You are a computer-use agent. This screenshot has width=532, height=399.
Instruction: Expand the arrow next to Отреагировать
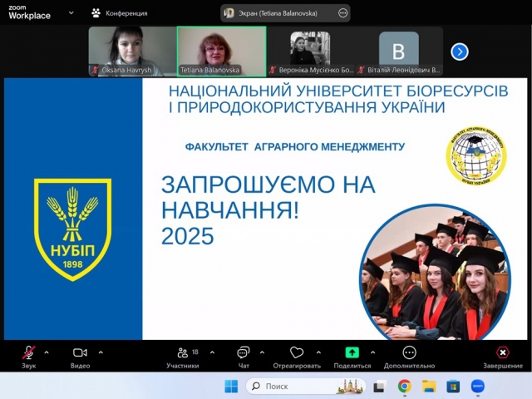(318, 352)
